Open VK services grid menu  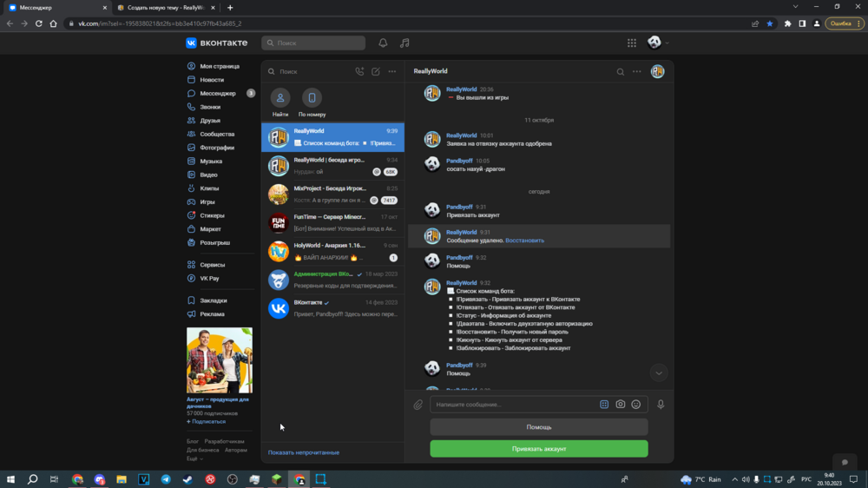(632, 43)
